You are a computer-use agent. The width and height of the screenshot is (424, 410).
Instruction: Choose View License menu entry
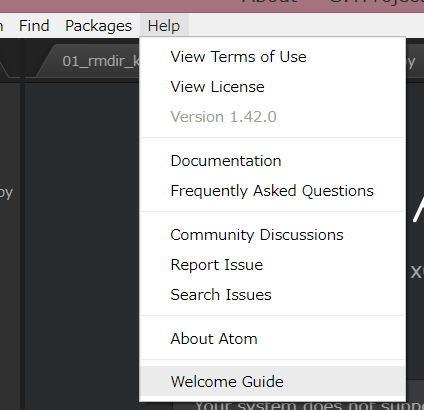(x=272, y=87)
